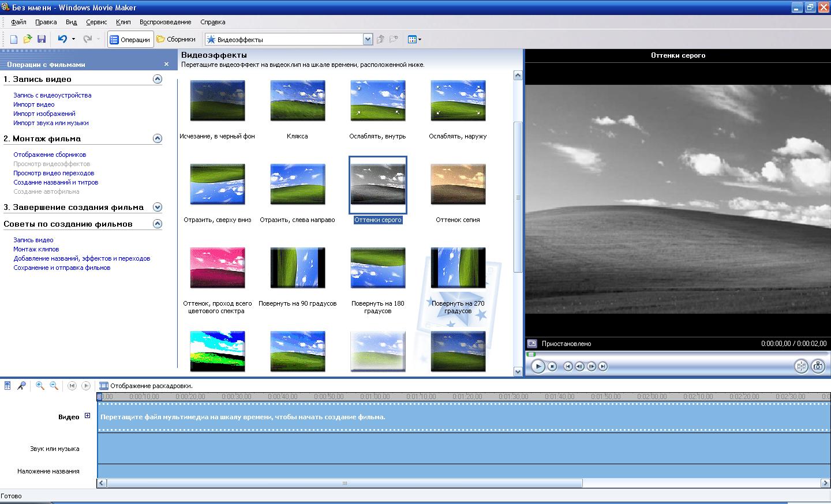Create a new project with the blank page icon

14,39
